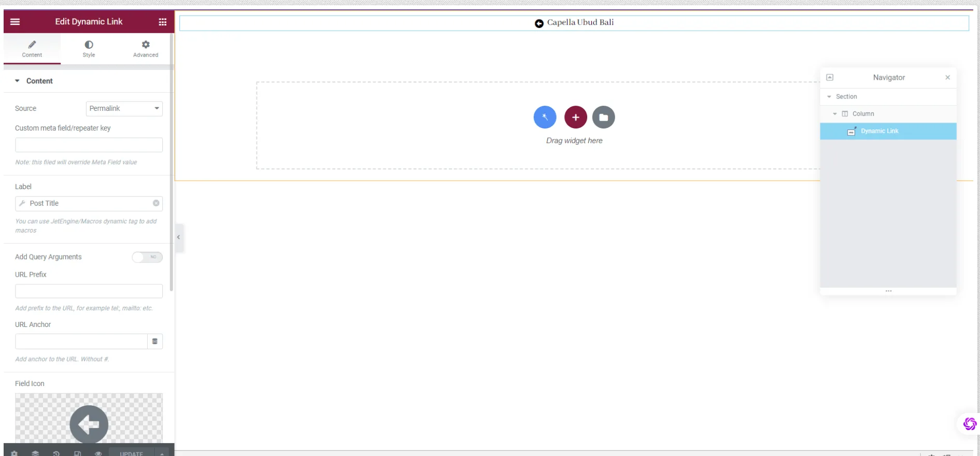Open the Source dropdown showing Permalink
Screen dimensions: 980x456
point(124,108)
